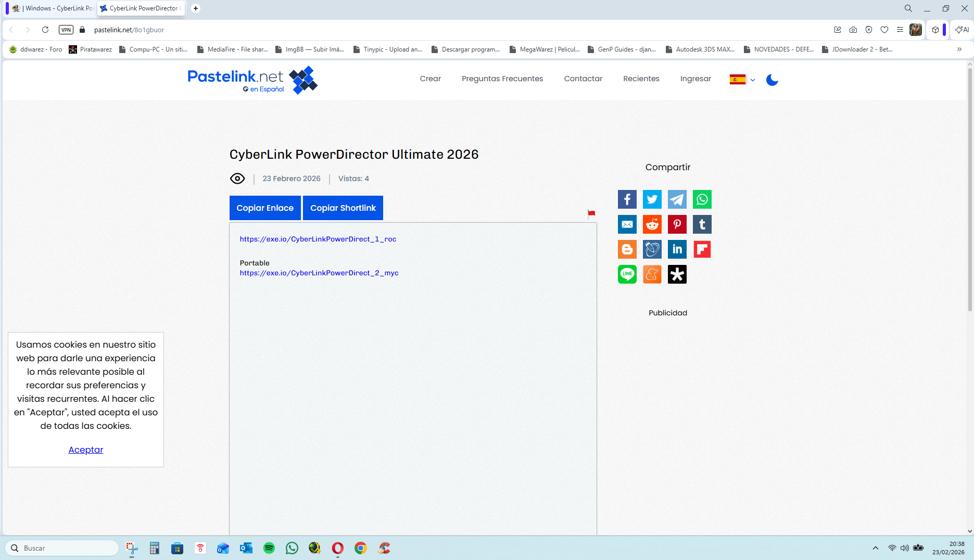Open Google Chrome from taskbar
The image size is (974, 560).
click(361, 548)
